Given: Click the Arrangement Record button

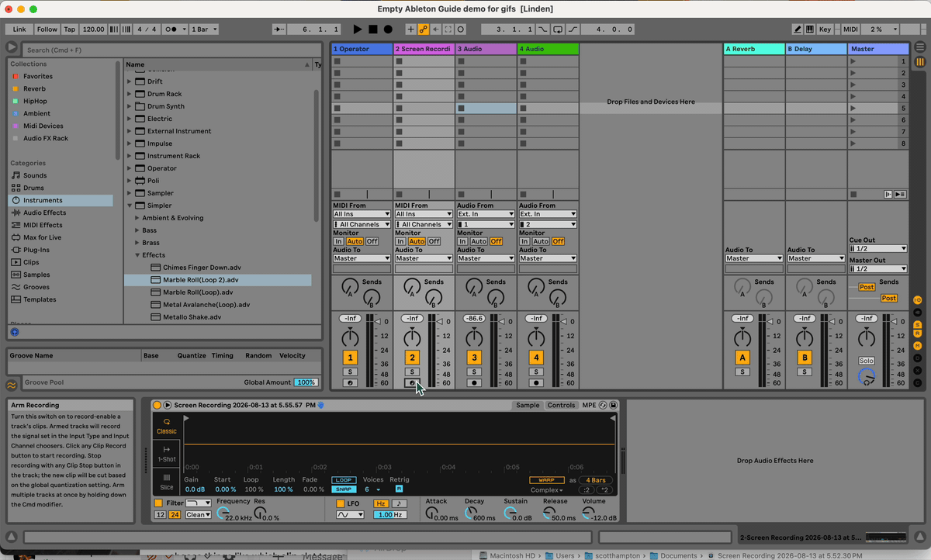Looking at the screenshot, I should (x=388, y=29).
